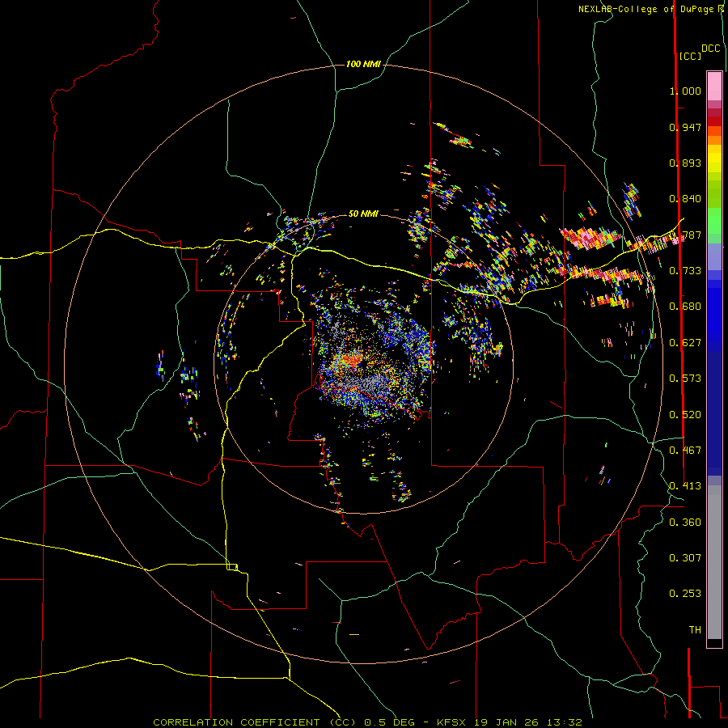Click the bright green segment of color bar
728x728 pixels.
pyautogui.click(x=714, y=220)
